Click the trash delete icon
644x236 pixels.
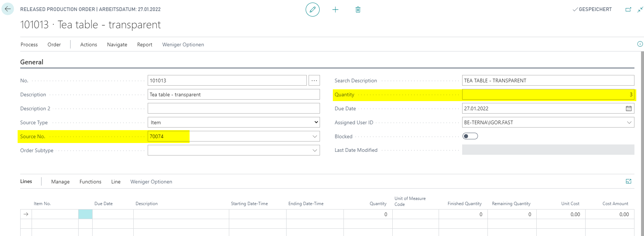[358, 10]
